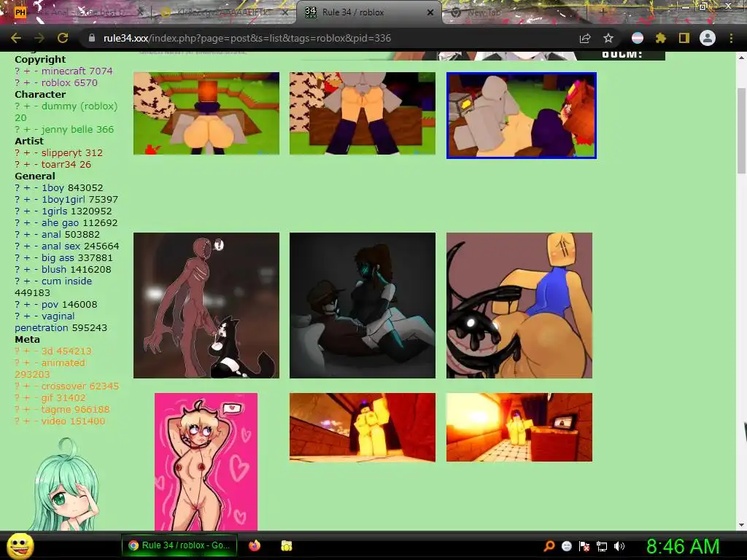Open a new tab with the plus button

[602, 12]
